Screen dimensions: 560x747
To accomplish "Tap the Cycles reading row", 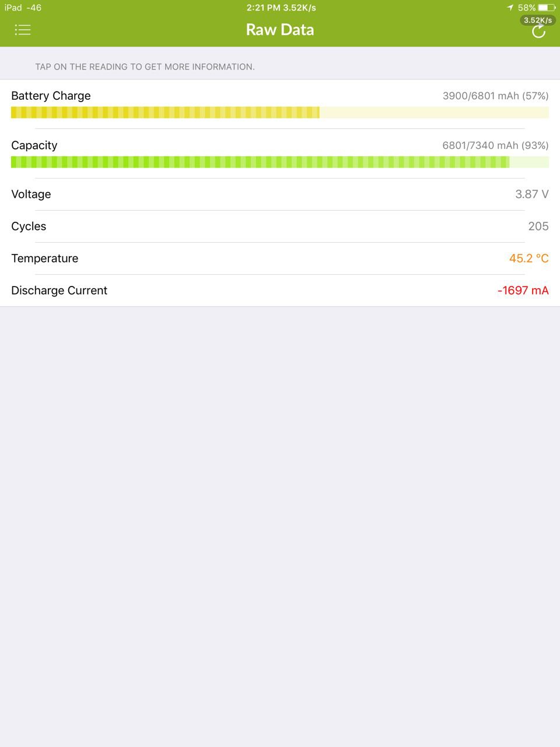I will coord(280,226).
